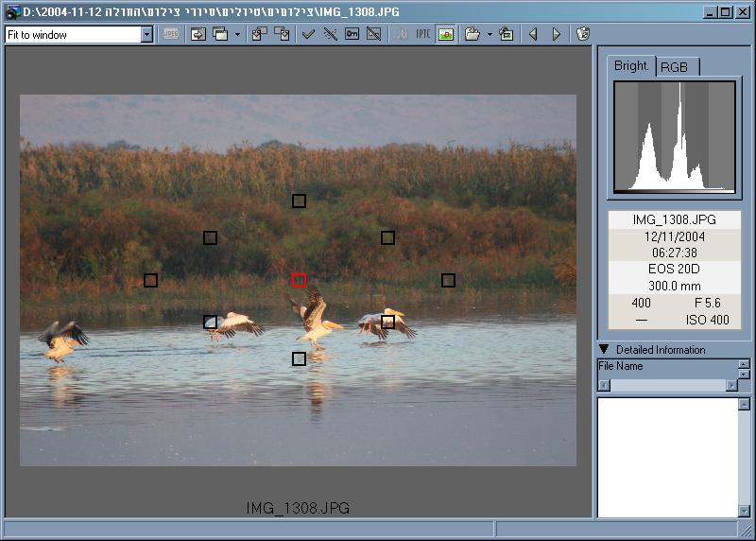Click the brightness histogram graph

(x=674, y=137)
